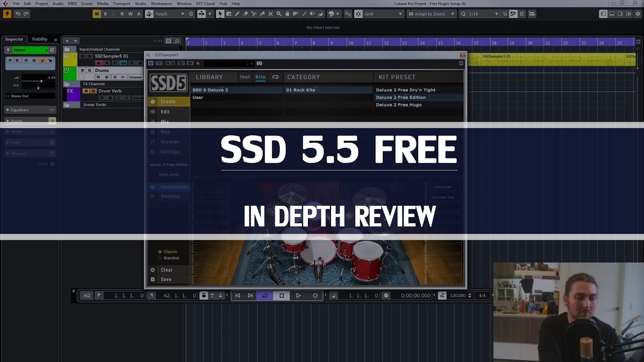The width and height of the screenshot is (644, 362).
Task: Toggle the plugin power bypass button
Action: pos(150,63)
